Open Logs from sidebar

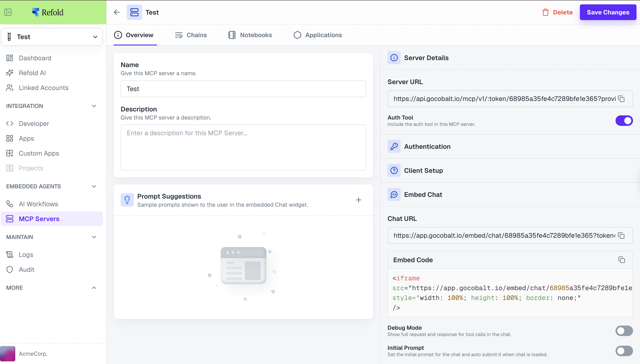click(26, 255)
